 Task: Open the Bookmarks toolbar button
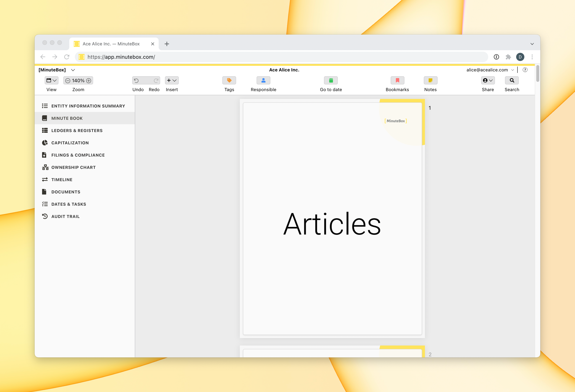coord(397,80)
